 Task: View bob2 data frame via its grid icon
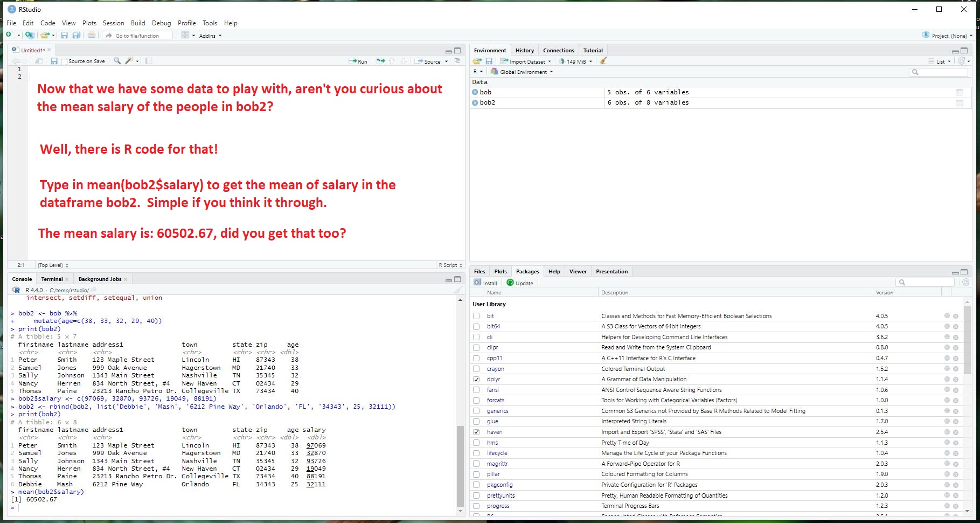pyautogui.click(x=959, y=103)
